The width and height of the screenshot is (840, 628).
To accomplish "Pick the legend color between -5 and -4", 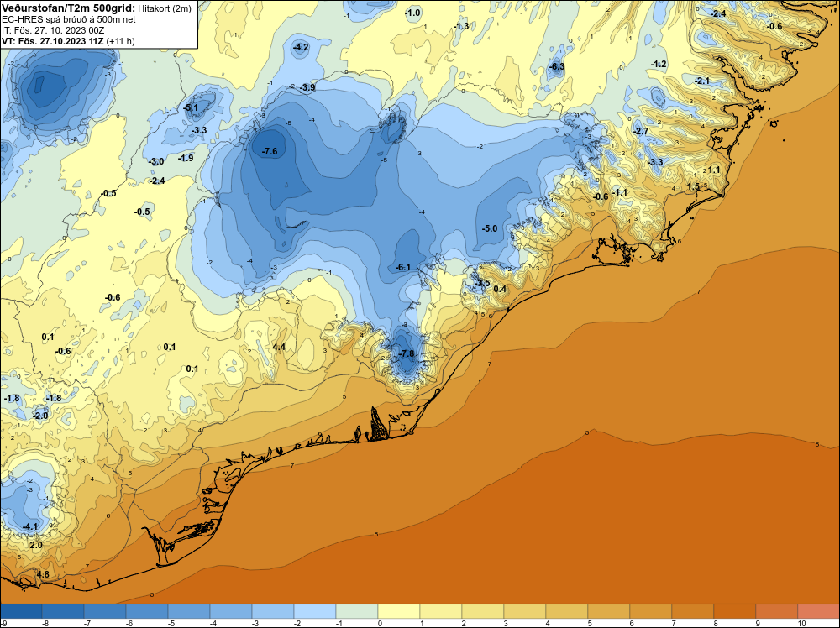I will (x=189, y=611).
